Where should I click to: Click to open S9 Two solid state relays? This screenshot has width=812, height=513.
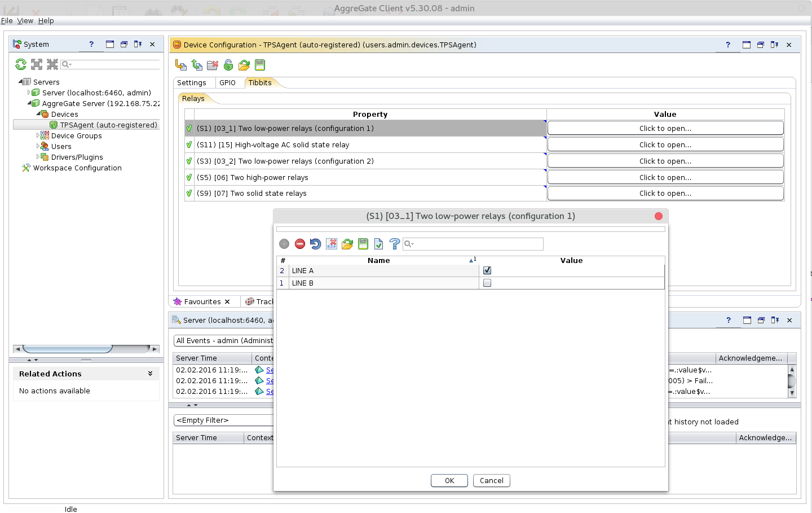click(665, 193)
